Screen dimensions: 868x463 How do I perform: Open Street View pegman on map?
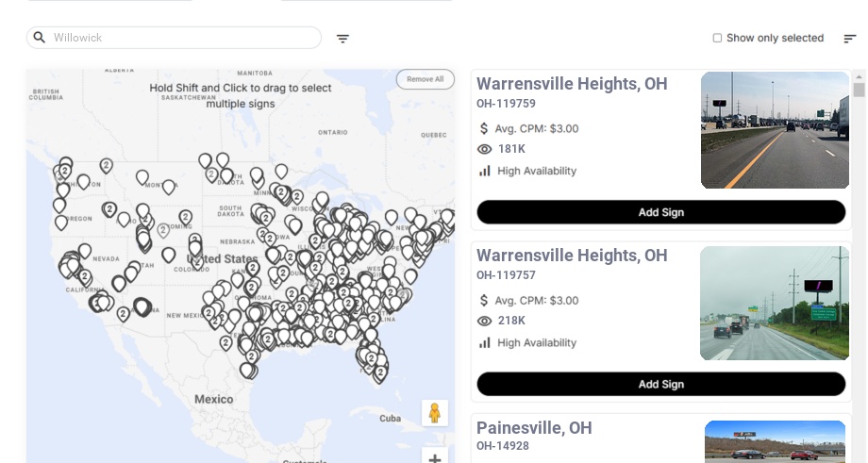tap(434, 413)
